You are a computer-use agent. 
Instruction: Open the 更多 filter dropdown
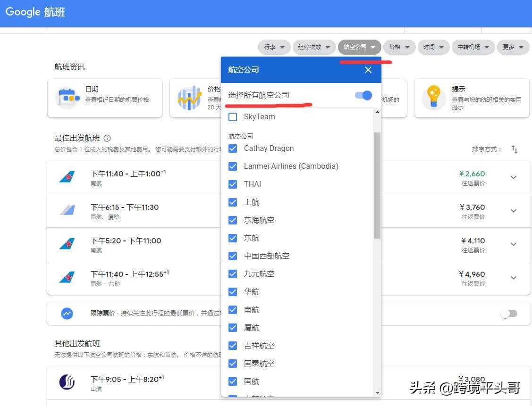pos(513,47)
